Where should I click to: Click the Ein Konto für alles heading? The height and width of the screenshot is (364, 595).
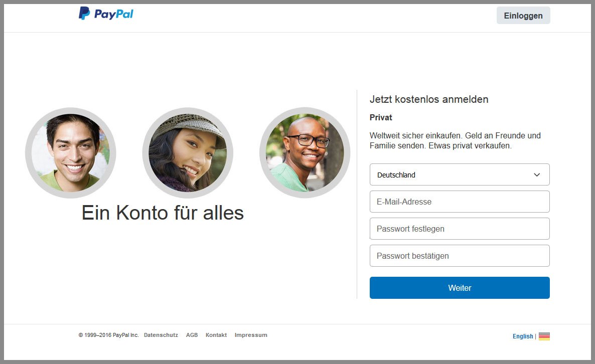click(162, 213)
